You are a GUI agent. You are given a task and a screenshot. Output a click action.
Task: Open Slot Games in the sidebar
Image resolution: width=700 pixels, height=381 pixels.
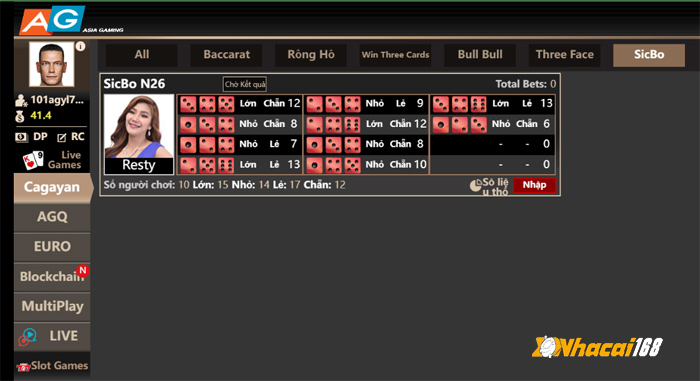pyautogui.click(x=52, y=366)
